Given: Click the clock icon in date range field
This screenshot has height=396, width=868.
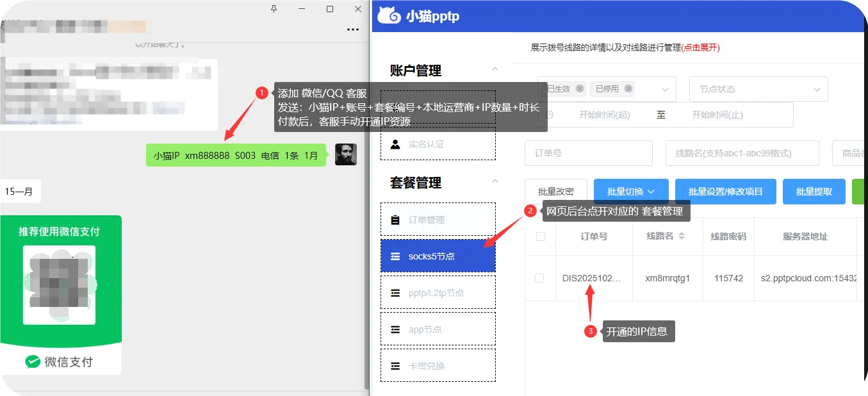Looking at the screenshot, I should (x=550, y=115).
